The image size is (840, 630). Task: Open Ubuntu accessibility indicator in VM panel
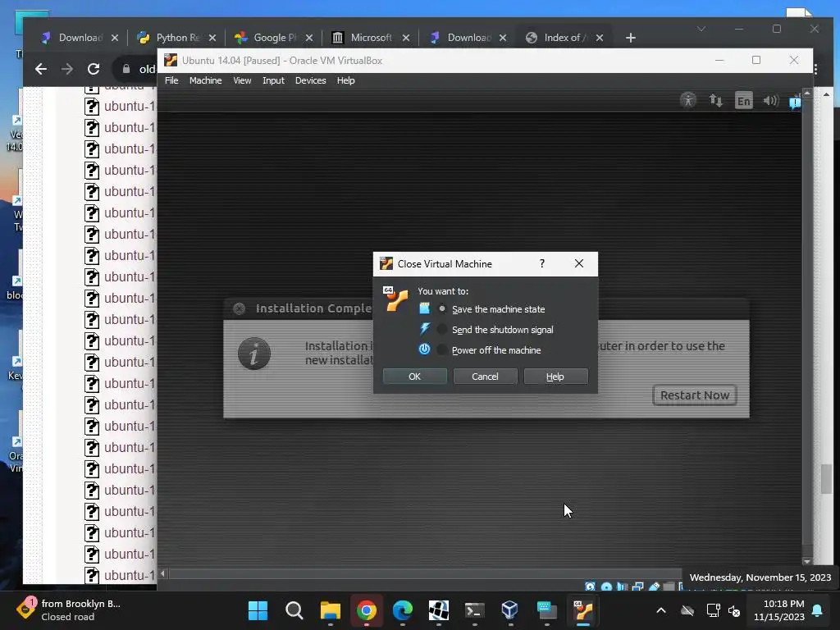coord(688,100)
